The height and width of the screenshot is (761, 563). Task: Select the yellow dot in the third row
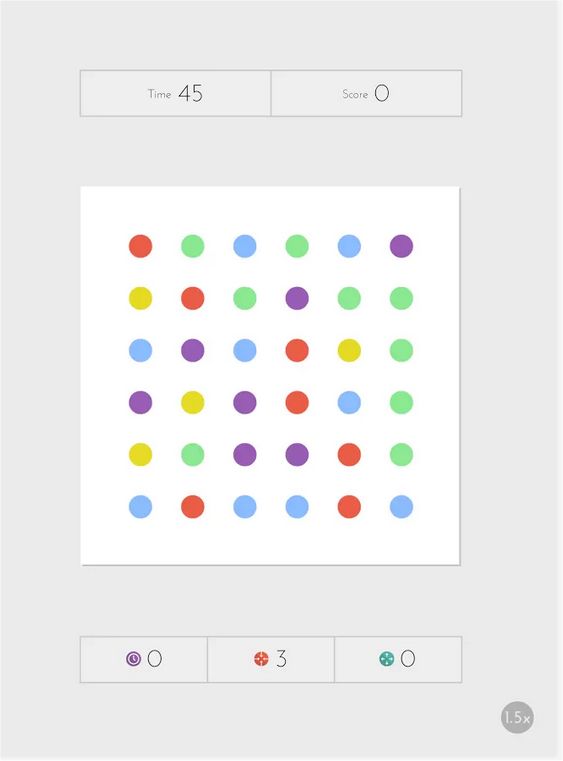click(x=349, y=350)
